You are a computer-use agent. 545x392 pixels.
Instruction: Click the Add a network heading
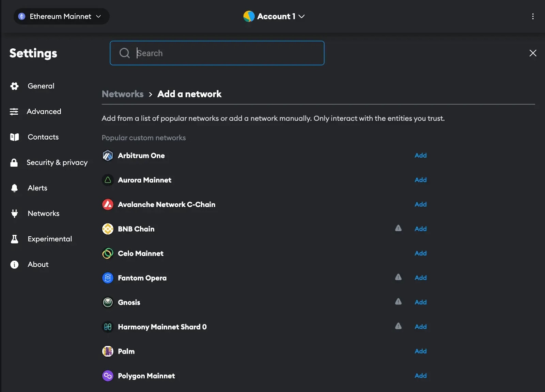tap(189, 94)
